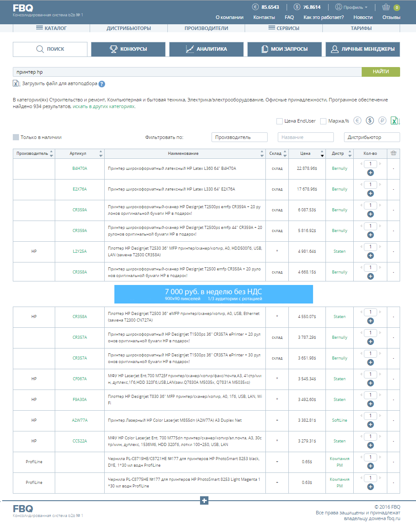Click the profile user icon in header

click(x=338, y=7)
